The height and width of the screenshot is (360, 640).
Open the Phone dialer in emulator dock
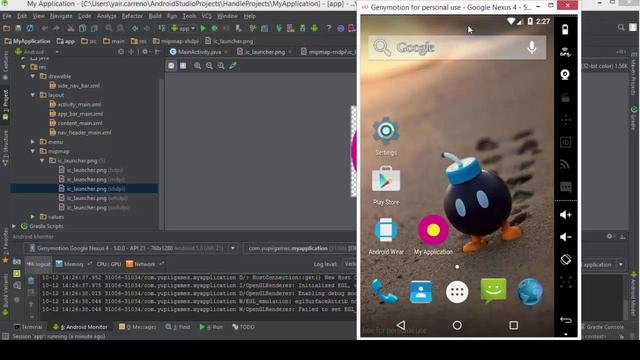click(x=384, y=291)
